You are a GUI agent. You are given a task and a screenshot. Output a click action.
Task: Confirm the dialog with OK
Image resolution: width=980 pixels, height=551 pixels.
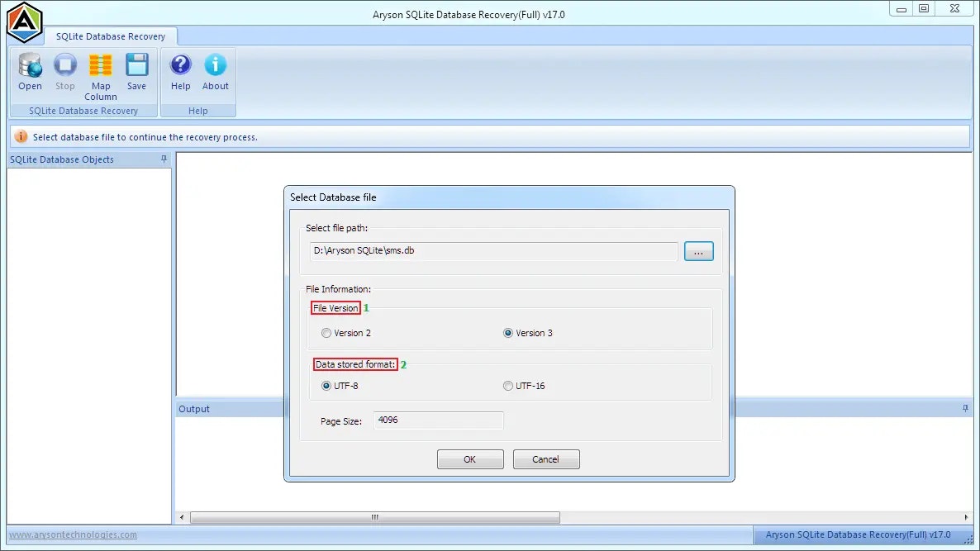pyautogui.click(x=470, y=459)
